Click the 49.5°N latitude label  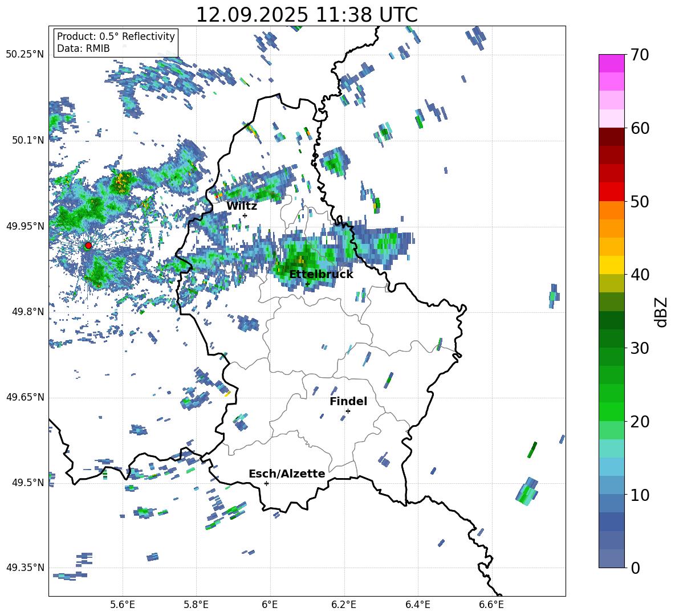(x=28, y=483)
